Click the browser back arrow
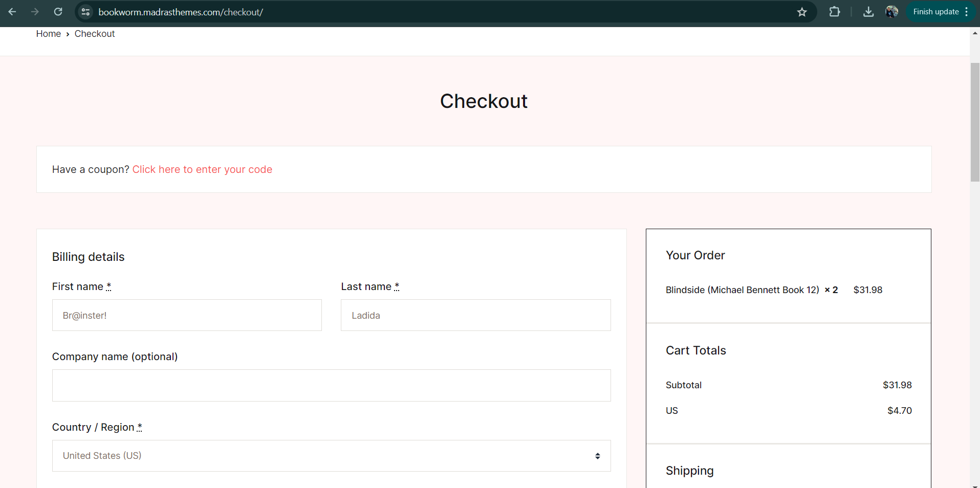Image resolution: width=980 pixels, height=488 pixels. 12,12
